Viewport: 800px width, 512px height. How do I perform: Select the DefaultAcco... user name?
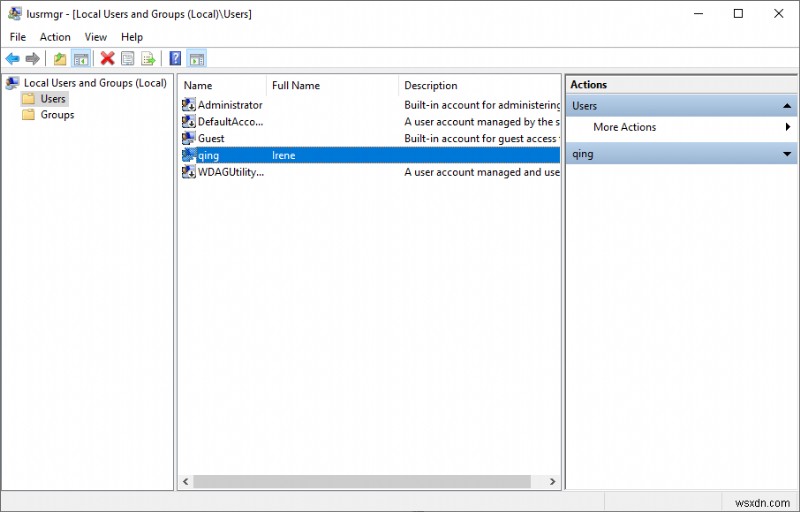pos(231,121)
